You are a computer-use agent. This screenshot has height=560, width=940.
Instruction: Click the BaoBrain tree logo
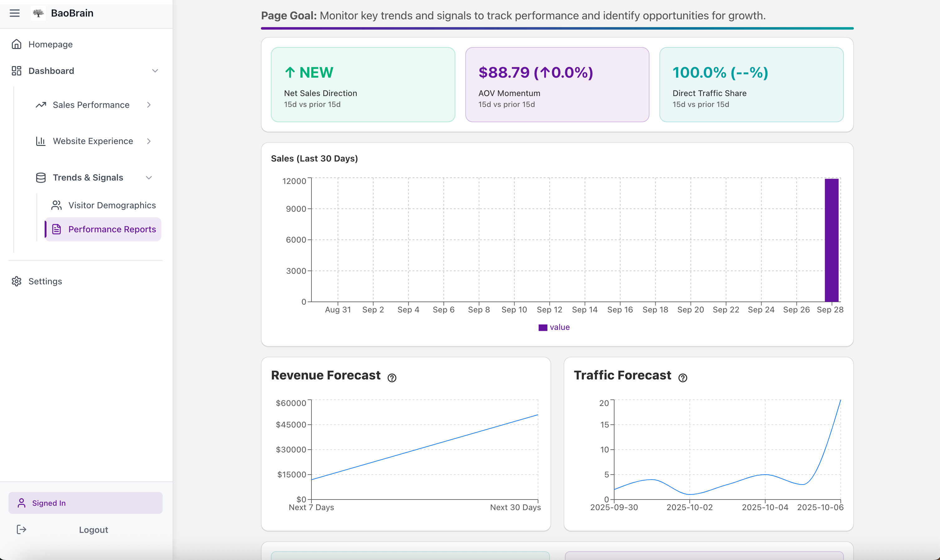point(38,13)
